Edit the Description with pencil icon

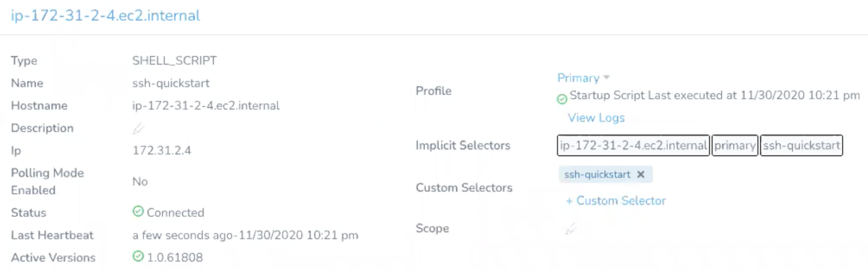point(138,129)
